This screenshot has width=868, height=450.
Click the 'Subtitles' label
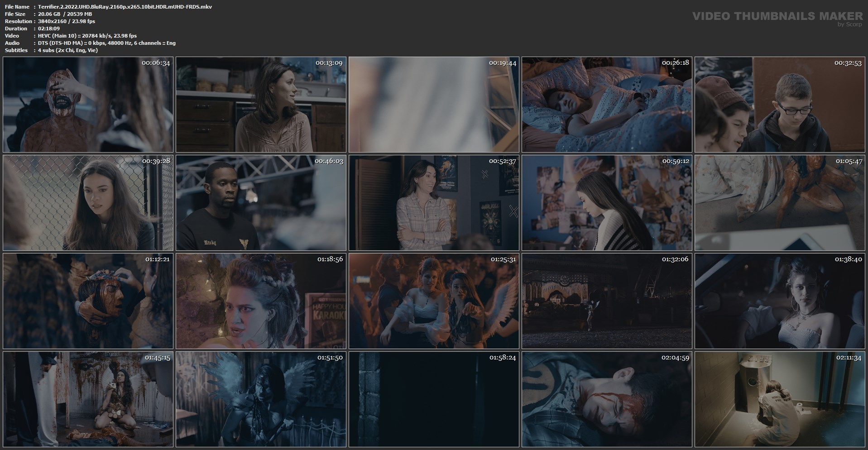tap(16, 50)
